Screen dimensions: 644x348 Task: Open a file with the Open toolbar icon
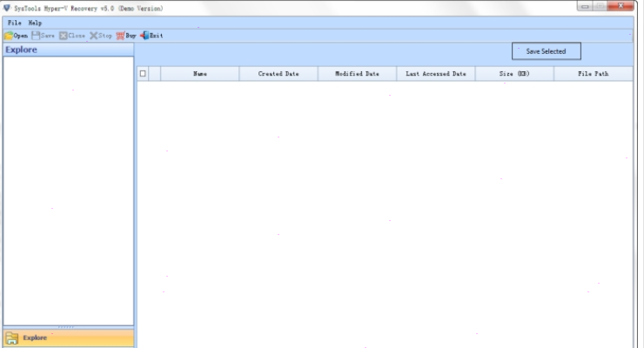9,36
